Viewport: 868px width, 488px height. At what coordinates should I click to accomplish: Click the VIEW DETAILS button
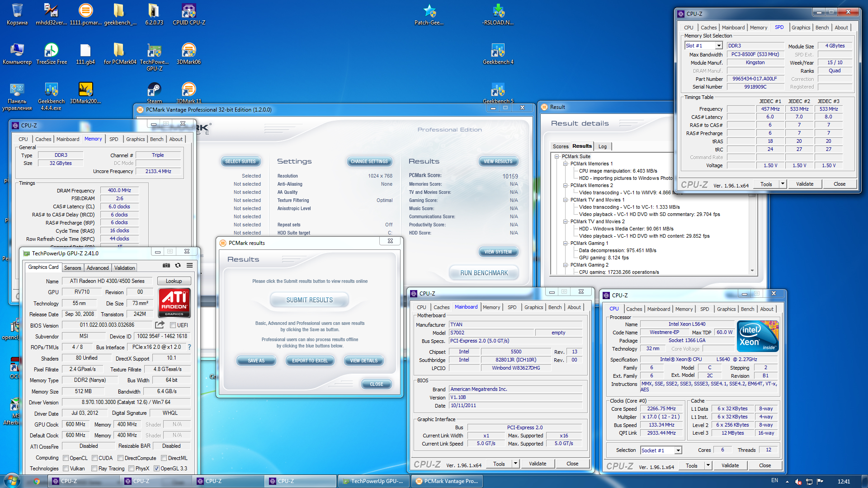[363, 361]
